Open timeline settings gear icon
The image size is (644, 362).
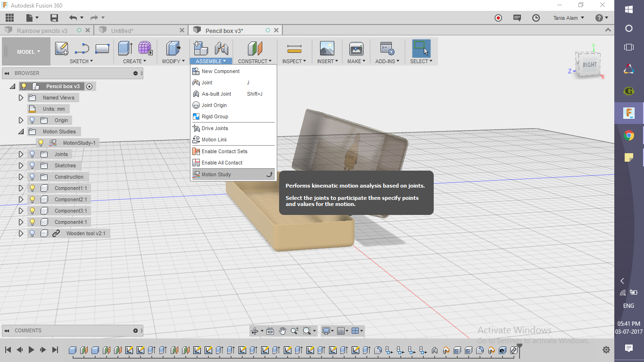point(606,350)
